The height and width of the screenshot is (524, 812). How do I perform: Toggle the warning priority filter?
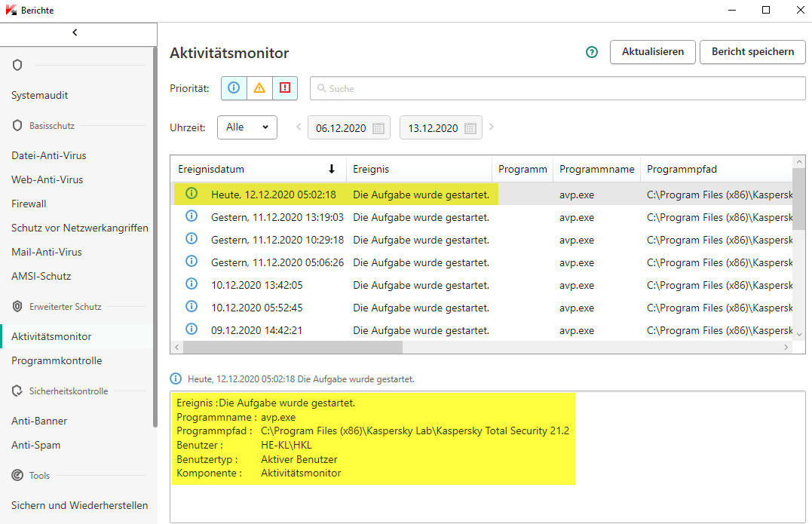click(259, 88)
